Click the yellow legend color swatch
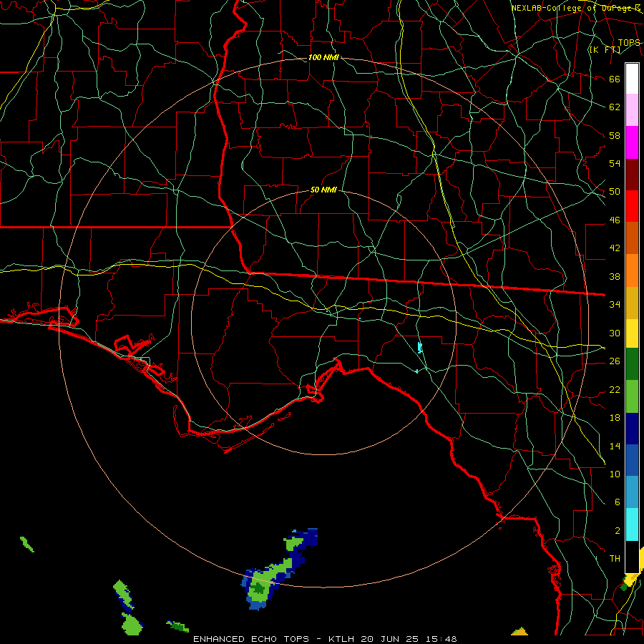This screenshot has height=644, width=644. [x=632, y=333]
